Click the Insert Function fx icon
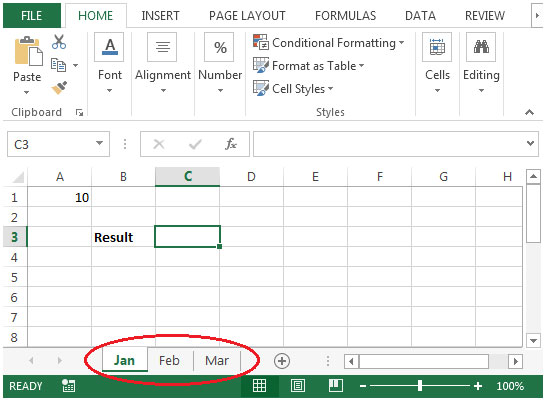Screen dimensions: 546x400 pyautogui.click(x=231, y=143)
